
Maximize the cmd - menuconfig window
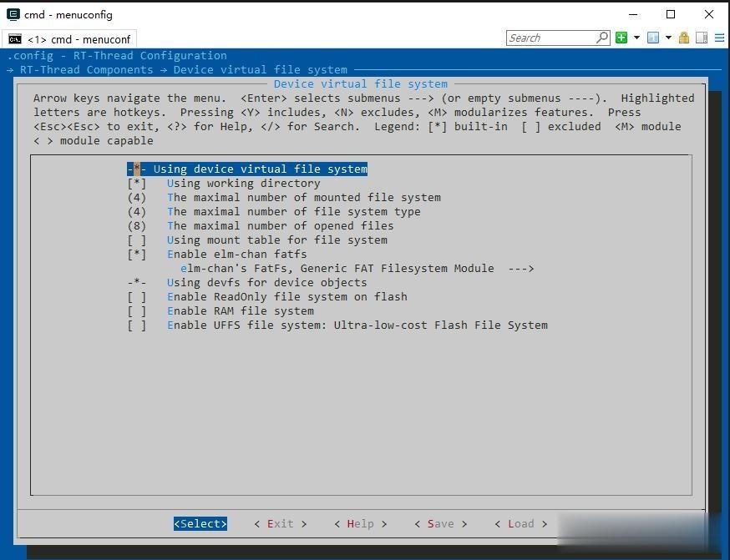(671, 14)
